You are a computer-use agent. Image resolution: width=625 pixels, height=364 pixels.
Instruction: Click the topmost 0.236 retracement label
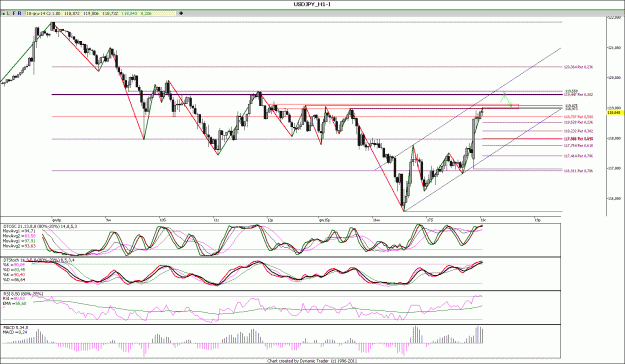coord(578,67)
